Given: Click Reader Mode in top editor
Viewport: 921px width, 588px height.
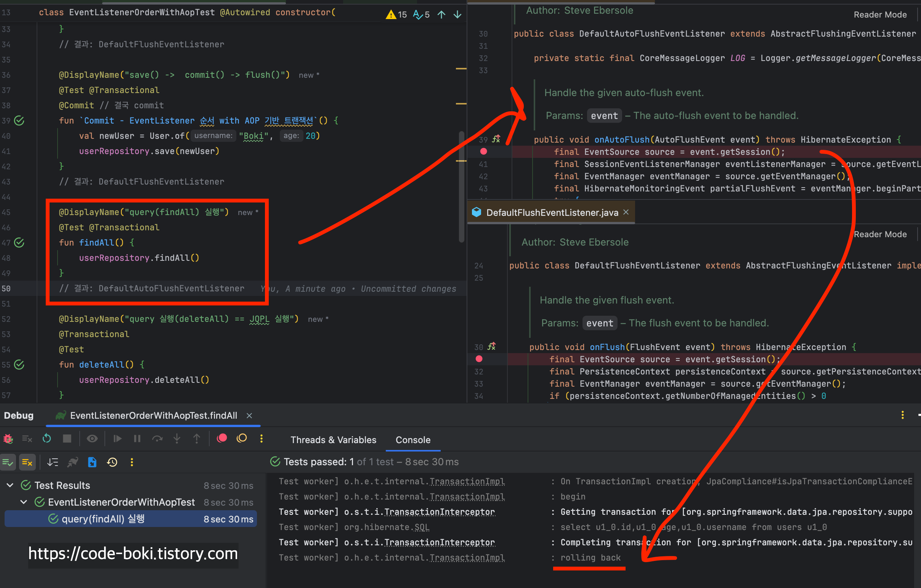Looking at the screenshot, I should point(880,14).
